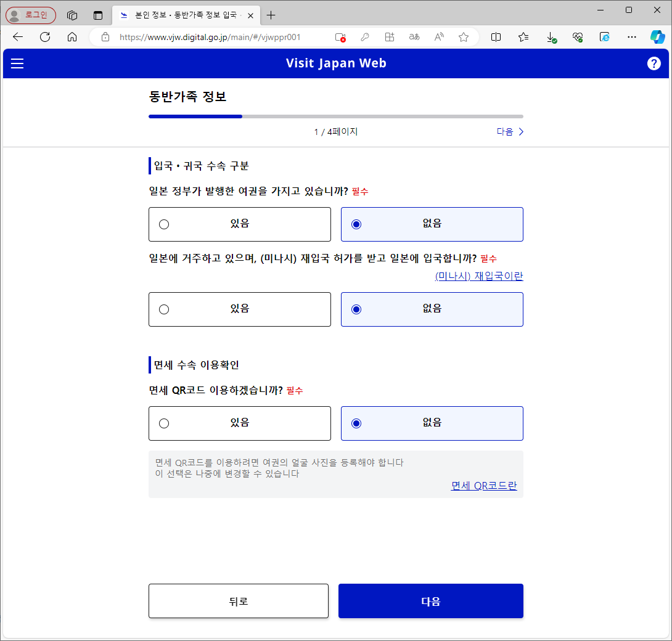Maximize the browser window
This screenshot has width=672, height=641.
coord(629,10)
